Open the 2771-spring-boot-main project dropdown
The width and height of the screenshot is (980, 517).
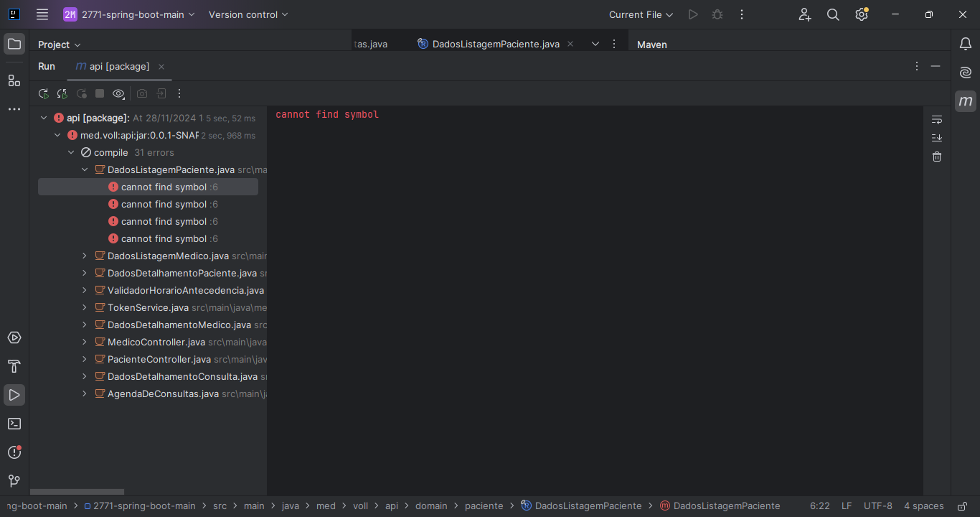coord(129,14)
